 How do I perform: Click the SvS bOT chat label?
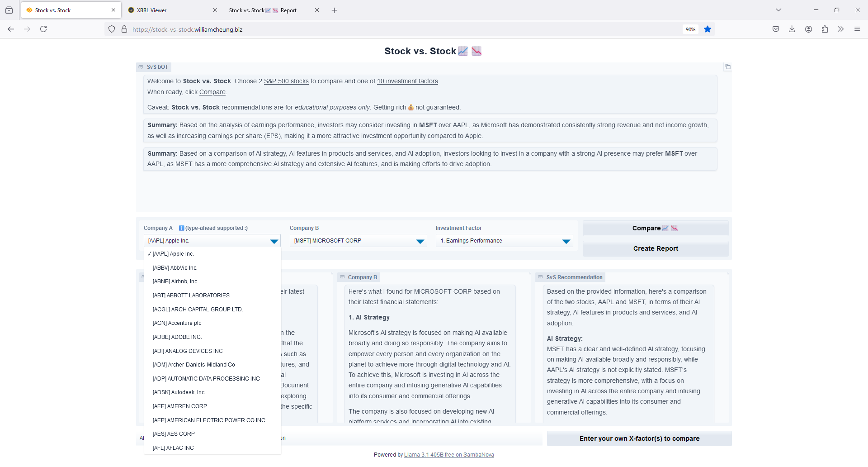click(154, 67)
